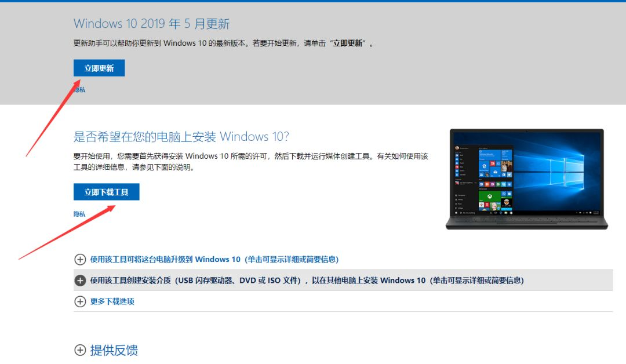Open 使用该工具可将这台电脑升级到 Windows 10 link text
The height and width of the screenshot is (364, 626).
pyautogui.click(x=214, y=260)
